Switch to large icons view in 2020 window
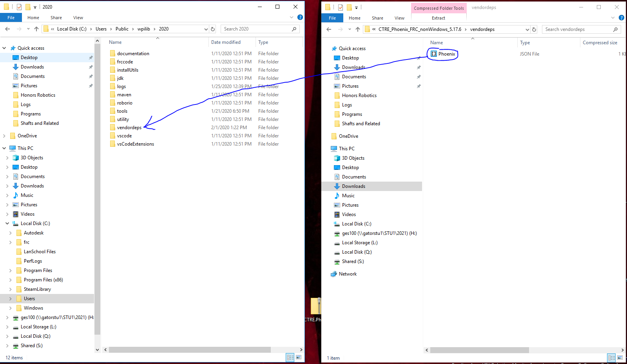 (x=299, y=357)
